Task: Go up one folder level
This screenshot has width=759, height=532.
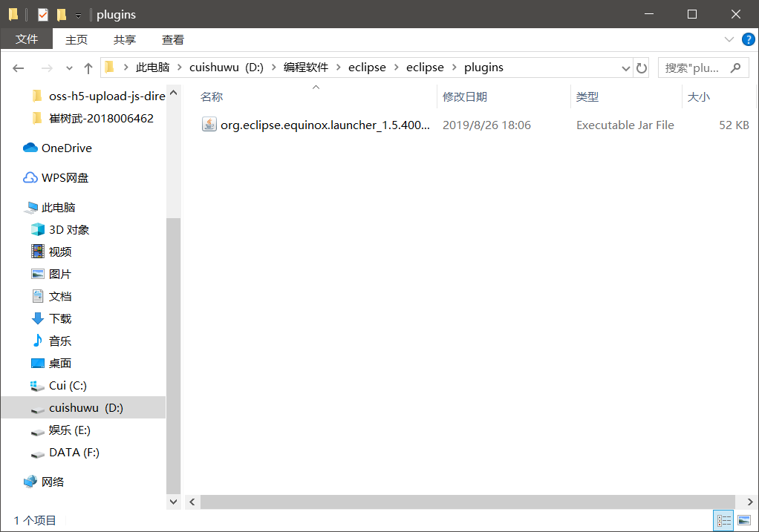Action: click(88, 68)
